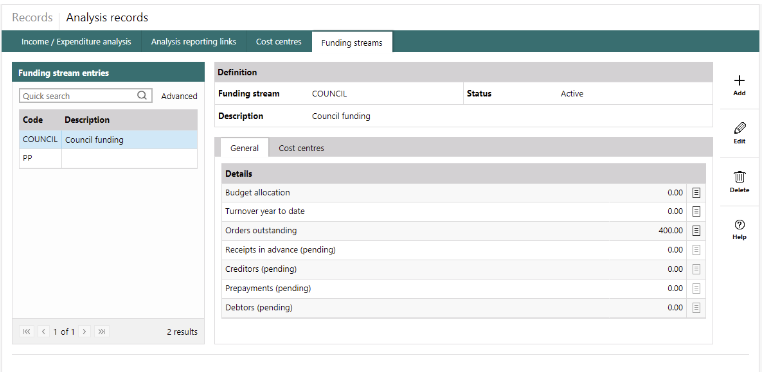
Task: Go to first page of results
Action: (27, 331)
